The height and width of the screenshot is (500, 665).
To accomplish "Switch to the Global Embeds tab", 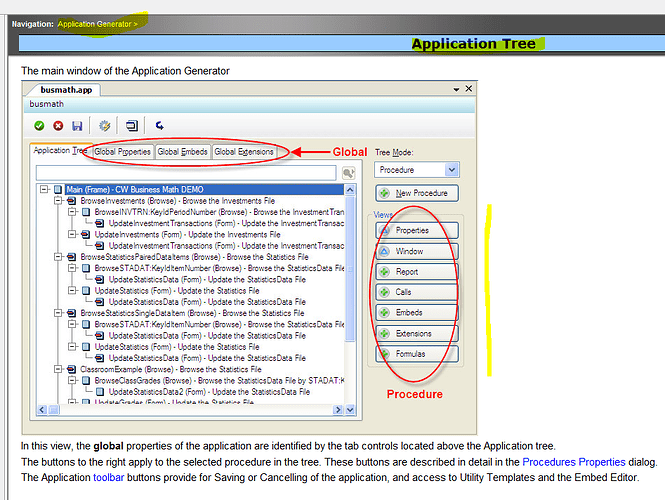I will point(182,152).
